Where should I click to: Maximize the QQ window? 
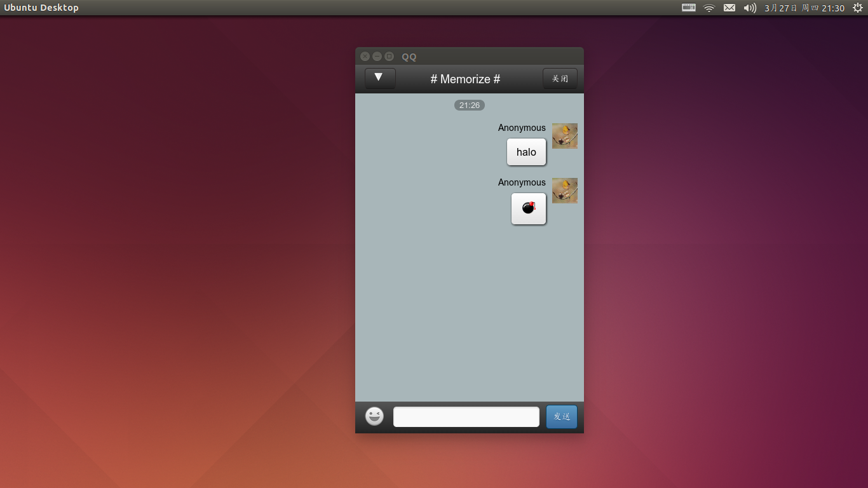point(389,57)
